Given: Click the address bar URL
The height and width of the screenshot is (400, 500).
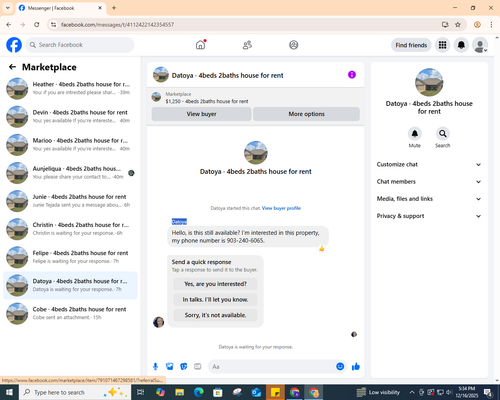Looking at the screenshot, I should pos(117,25).
